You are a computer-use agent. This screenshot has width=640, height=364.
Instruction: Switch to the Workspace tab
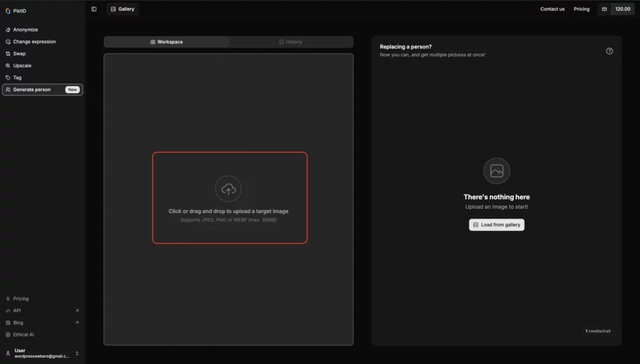click(x=166, y=42)
